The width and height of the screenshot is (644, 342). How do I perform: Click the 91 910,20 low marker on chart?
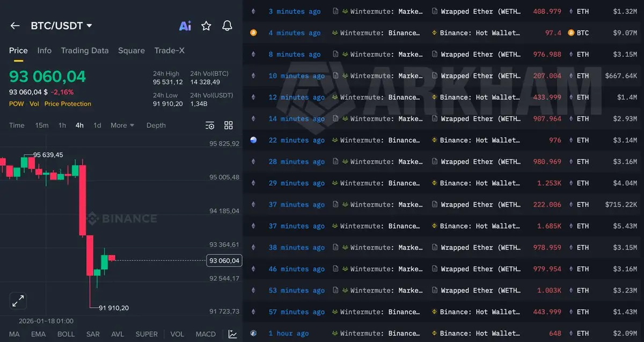click(113, 308)
